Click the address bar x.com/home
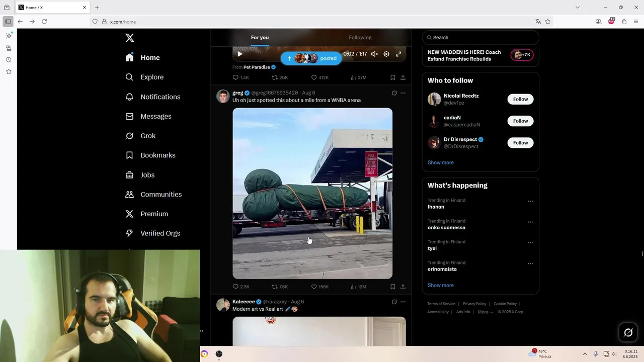 pyautogui.click(x=312, y=22)
